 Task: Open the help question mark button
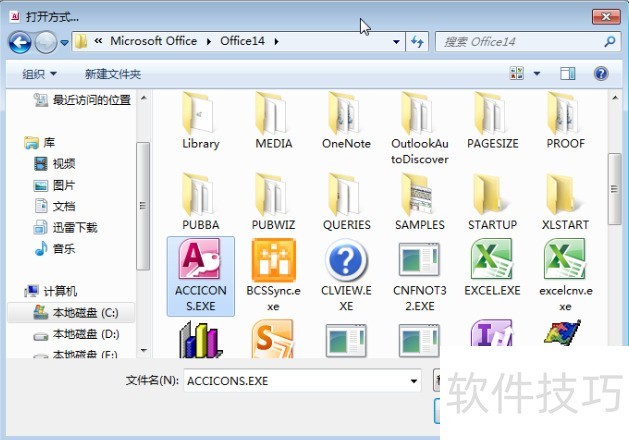[x=601, y=74]
